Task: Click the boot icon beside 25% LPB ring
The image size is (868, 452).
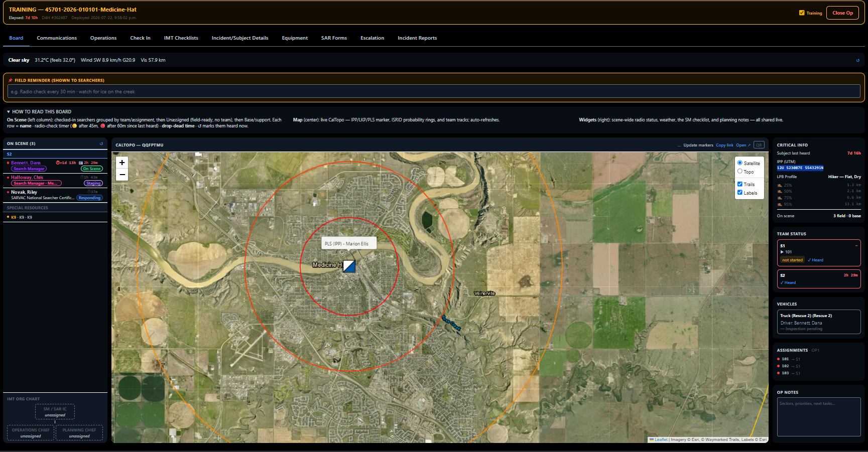Action: (780, 185)
